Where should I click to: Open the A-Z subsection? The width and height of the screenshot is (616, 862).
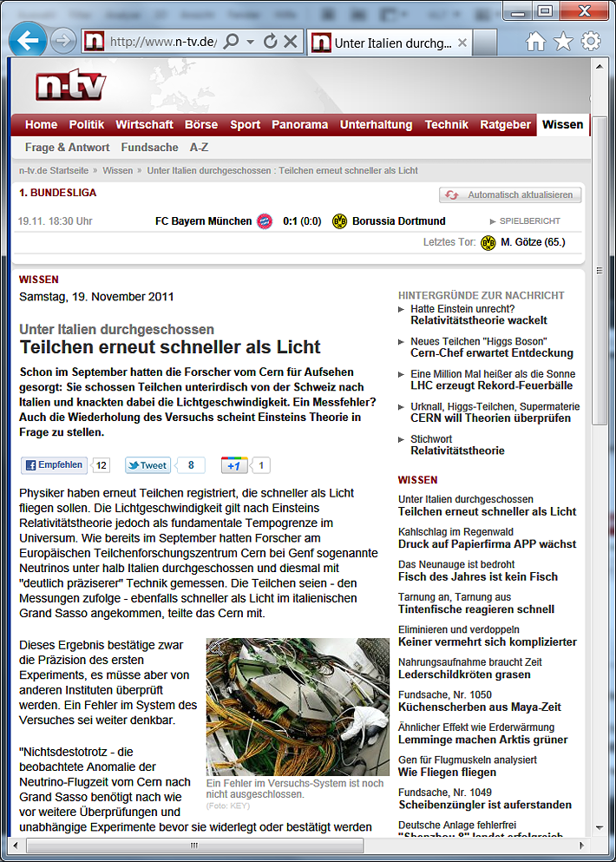click(x=199, y=148)
